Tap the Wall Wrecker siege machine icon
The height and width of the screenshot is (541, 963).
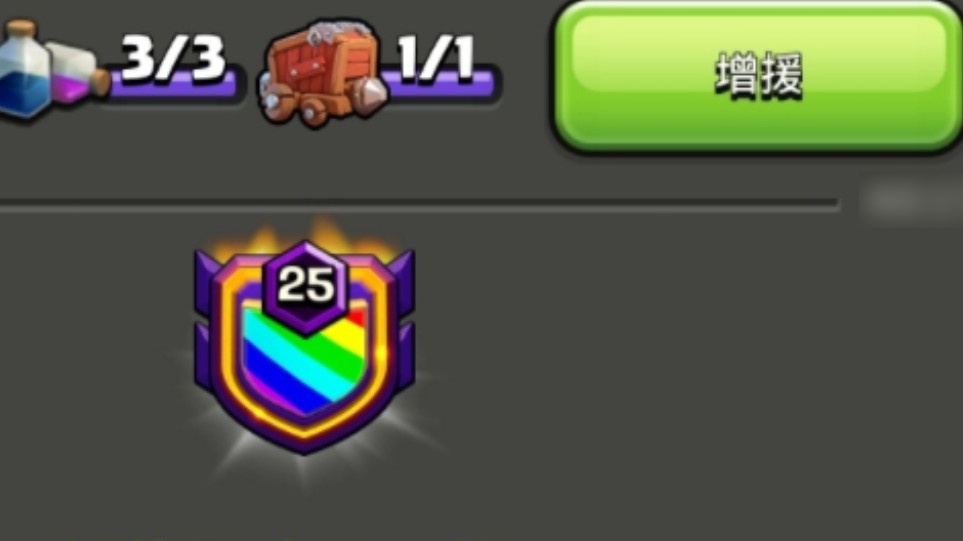[x=322, y=72]
